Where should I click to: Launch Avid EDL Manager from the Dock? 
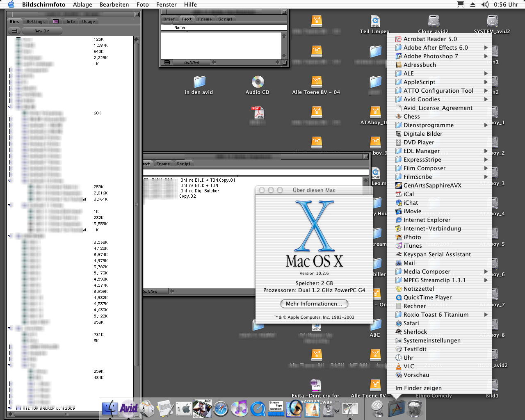click(x=202, y=409)
